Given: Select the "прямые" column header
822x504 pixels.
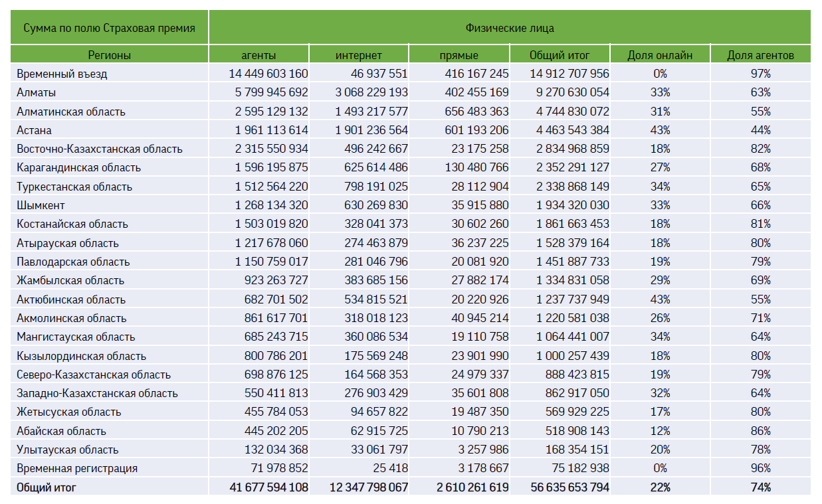Looking at the screenshot, I should click(459, 55).
